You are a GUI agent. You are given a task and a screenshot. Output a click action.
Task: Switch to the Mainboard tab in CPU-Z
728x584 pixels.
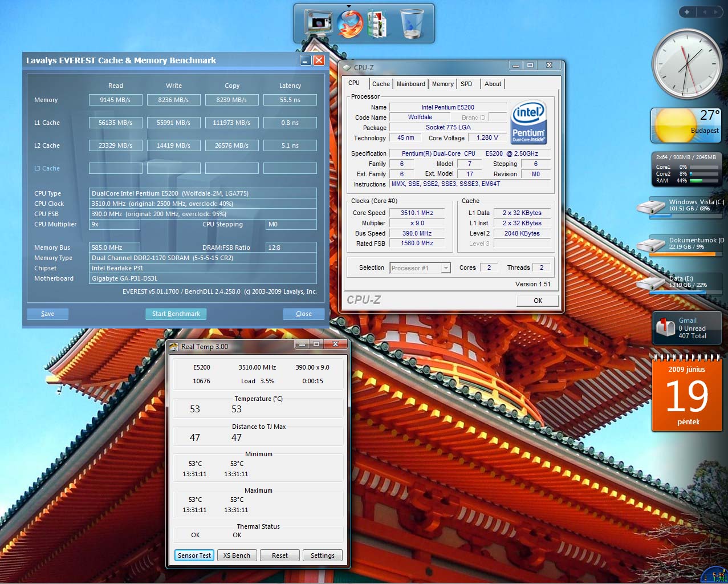(411, 84)
